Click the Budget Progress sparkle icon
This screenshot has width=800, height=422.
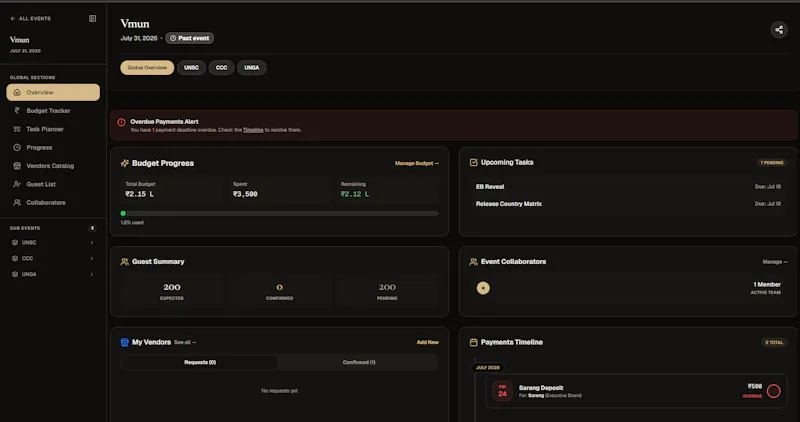tap(124, 163)
